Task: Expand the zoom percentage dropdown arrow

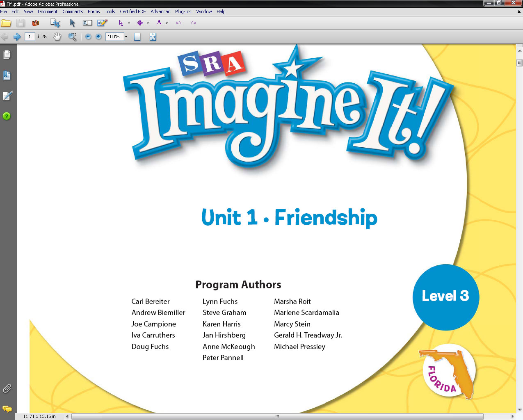Action: [x=126, y=37]
